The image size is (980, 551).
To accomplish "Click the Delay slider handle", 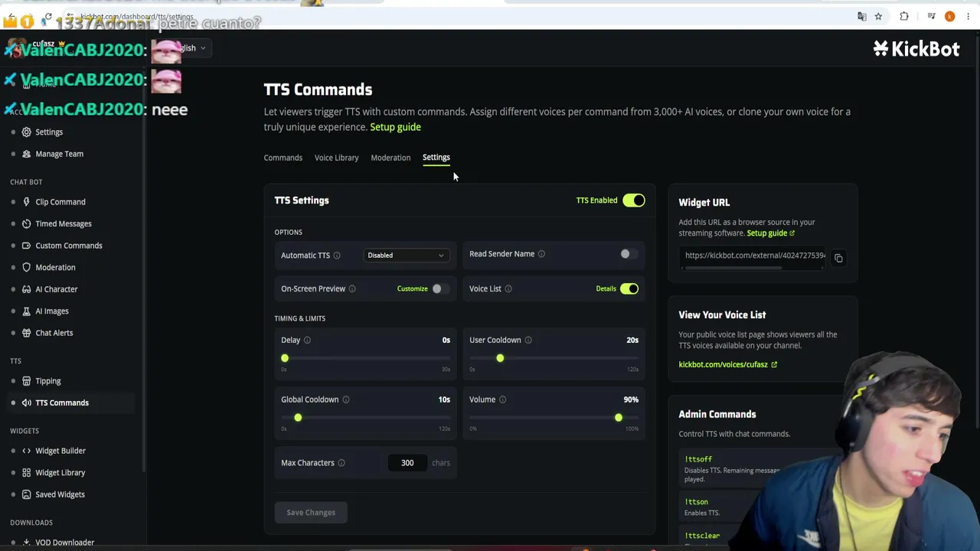I will click(x=285, y=358).
